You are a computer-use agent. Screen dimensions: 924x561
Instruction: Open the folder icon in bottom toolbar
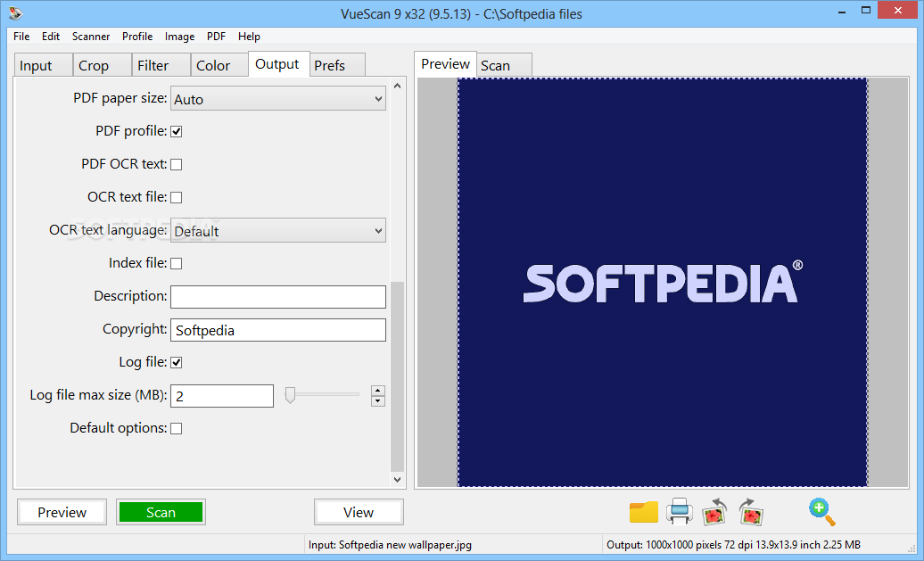pyautogui.click(x=644, y=512)
